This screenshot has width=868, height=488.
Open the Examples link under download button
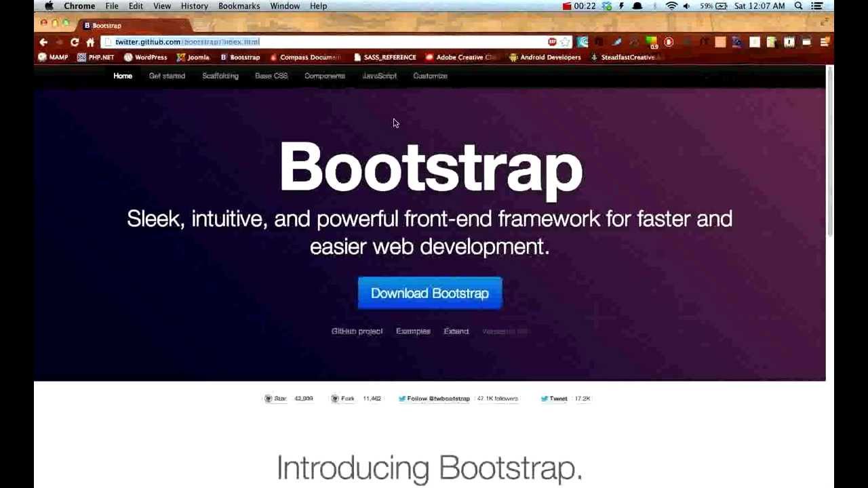413,331
